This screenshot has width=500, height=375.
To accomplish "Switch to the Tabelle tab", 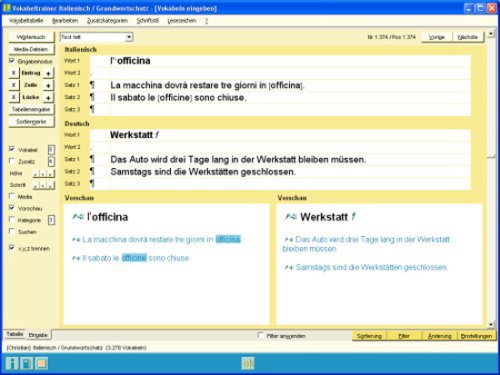I will 15,334.
